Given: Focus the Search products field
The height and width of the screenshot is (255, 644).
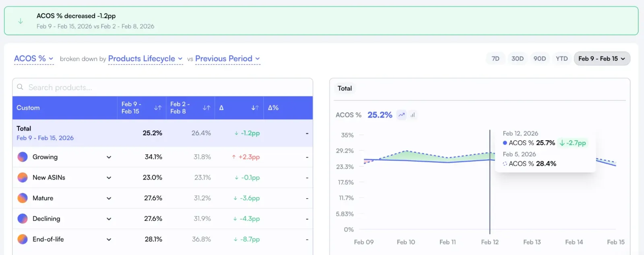Looking at the screenshot, I should pos(163,87).
